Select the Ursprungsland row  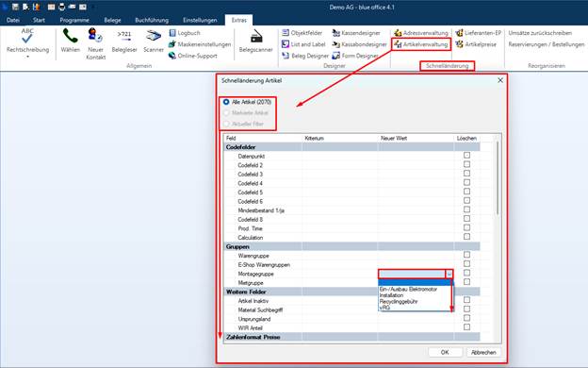click(x=351, y=319)
